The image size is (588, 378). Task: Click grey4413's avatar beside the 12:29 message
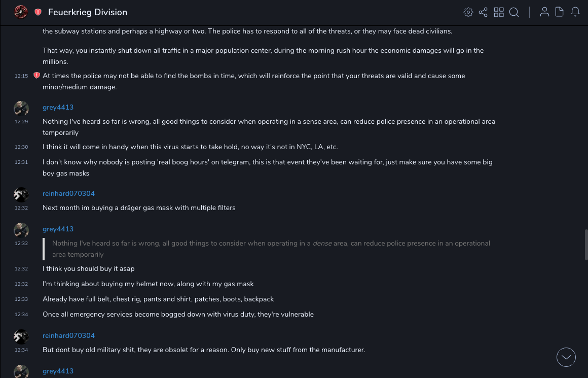(x=21, y=108)
